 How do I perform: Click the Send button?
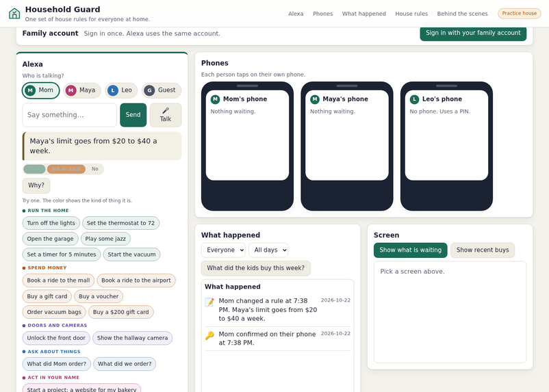click(133, 115)
